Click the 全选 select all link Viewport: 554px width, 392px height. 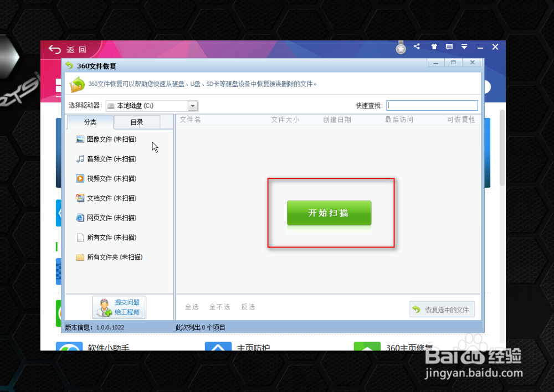pos(191,306)
